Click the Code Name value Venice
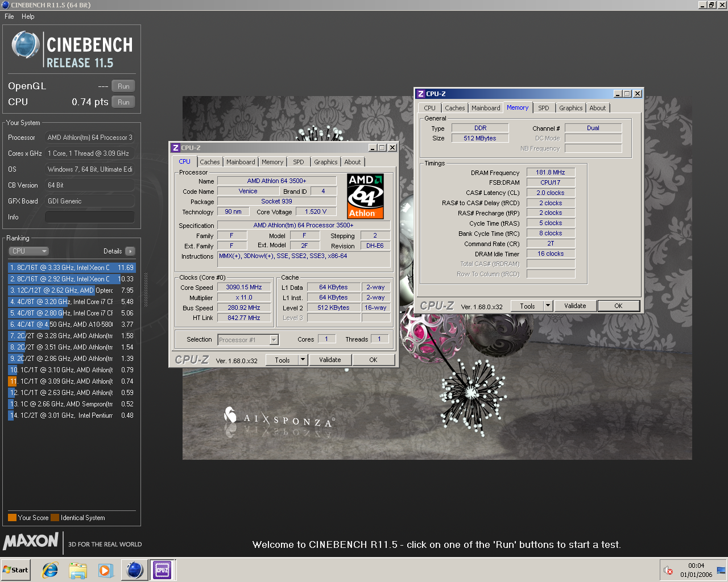This screenshot has height=582, width=728. (x=248, y=192)
